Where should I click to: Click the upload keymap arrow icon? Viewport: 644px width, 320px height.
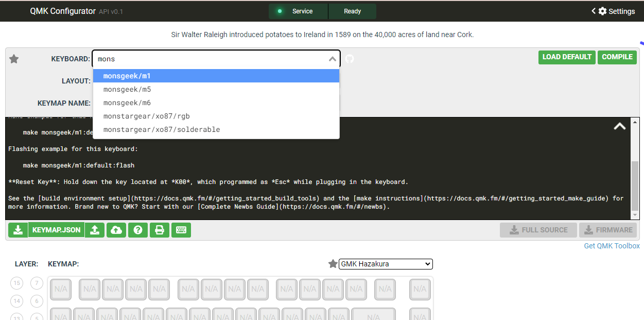[x=95, y=230]
